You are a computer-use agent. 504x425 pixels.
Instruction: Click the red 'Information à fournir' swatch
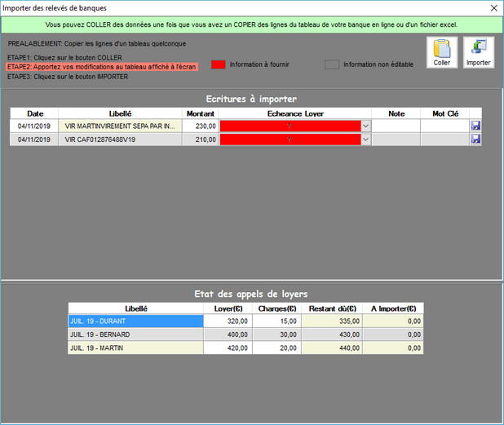[218, 64]
